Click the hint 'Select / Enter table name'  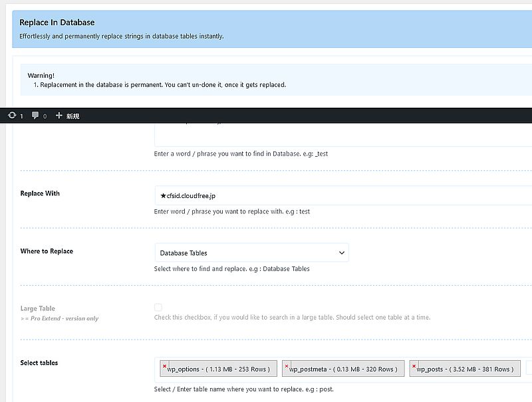[x=243, y=389]
